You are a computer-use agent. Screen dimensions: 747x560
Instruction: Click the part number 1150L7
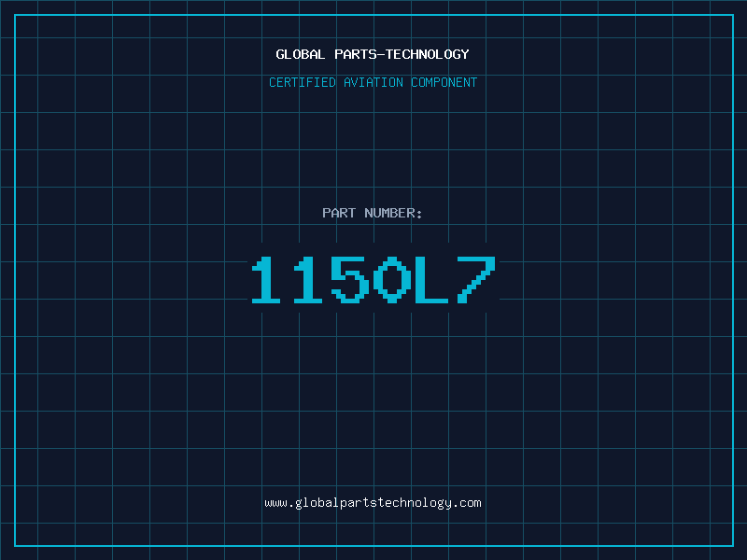373,279
